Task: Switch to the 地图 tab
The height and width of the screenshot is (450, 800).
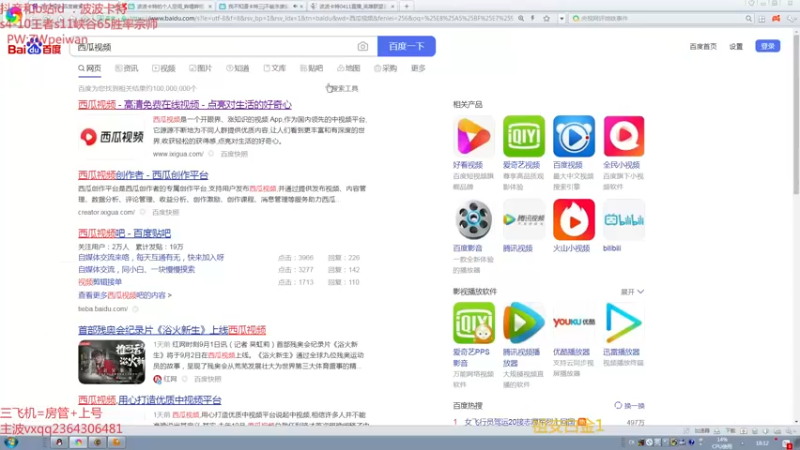Action: pos(348,68)
